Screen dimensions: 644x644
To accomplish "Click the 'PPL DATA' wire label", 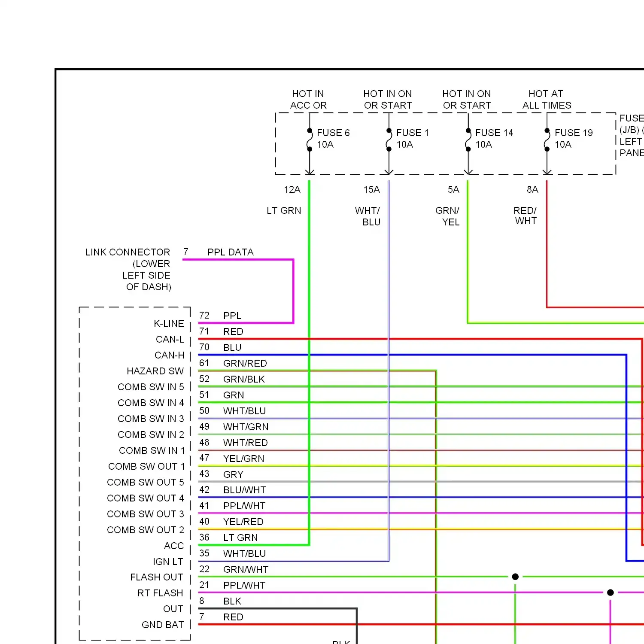I will click(231, 252).
